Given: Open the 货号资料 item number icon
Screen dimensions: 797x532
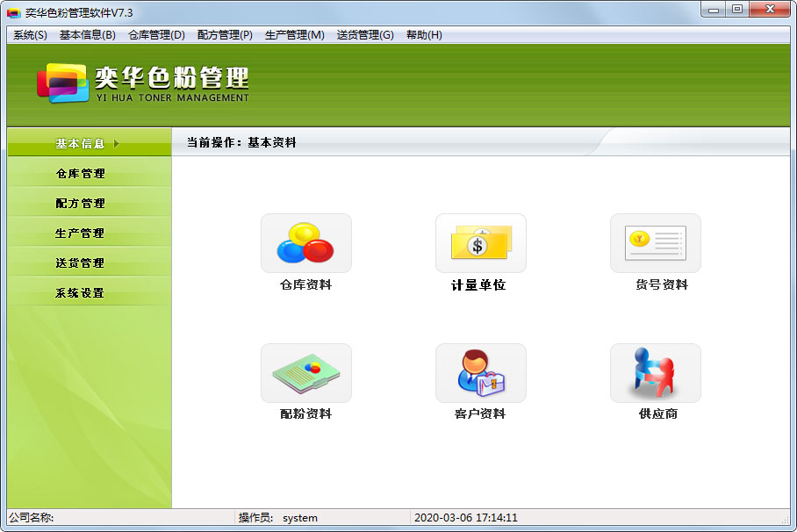Looking at the screenshot, I should point(656,243).
